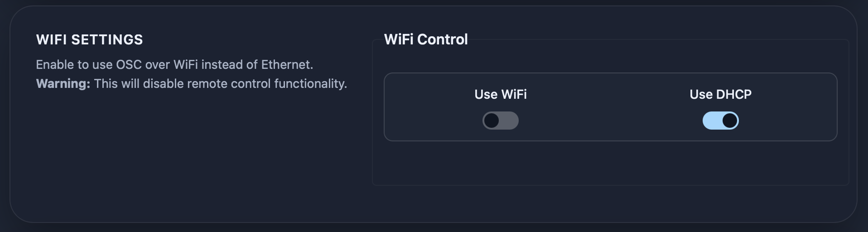This screenshot has width=868, height=232.
Task: Turn off the Use DHCP switch
Action: point(720,121)
